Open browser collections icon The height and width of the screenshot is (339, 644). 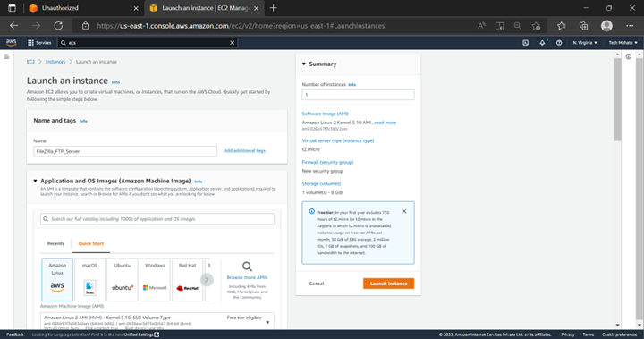(x=583, y=26)
